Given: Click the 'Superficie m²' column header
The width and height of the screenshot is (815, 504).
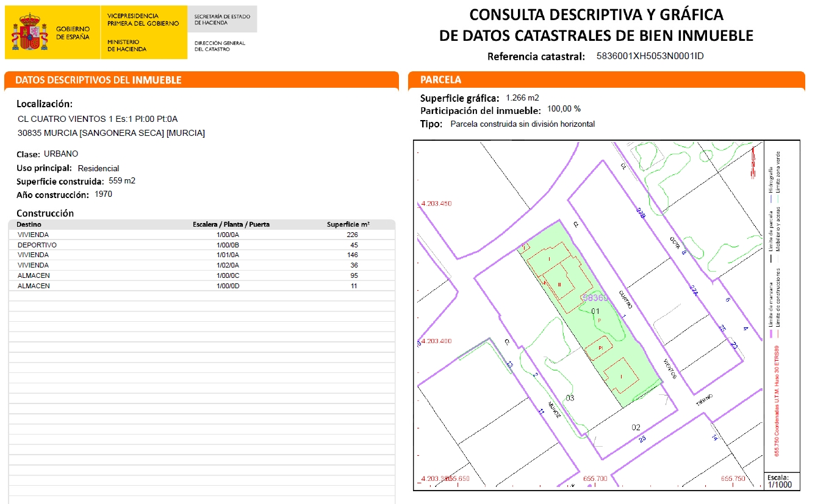Looking at the screenshot, I should [348, 224].
